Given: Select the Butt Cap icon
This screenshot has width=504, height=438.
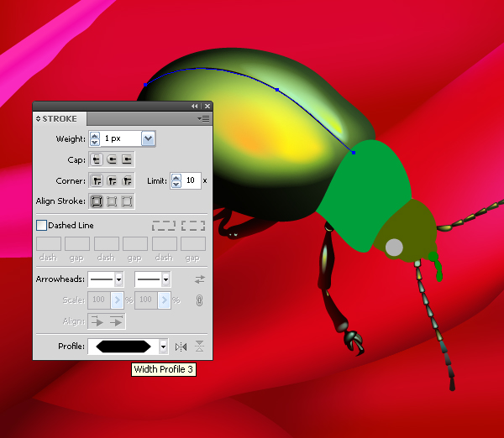Looking at the screenshot, I should point(96,159).
